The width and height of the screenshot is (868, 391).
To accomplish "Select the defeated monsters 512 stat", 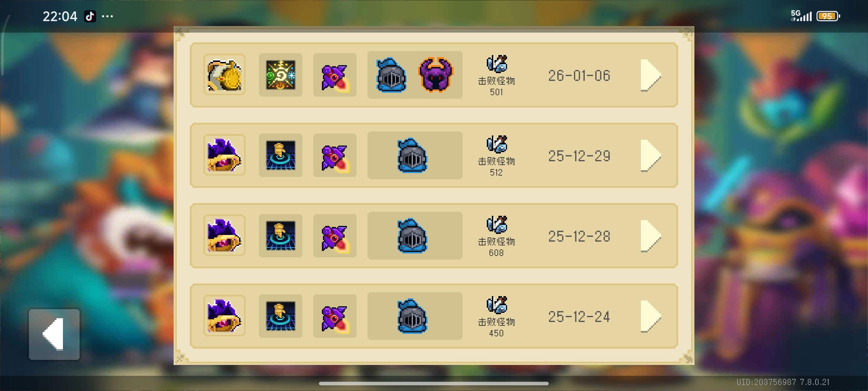I will [497, 156].
